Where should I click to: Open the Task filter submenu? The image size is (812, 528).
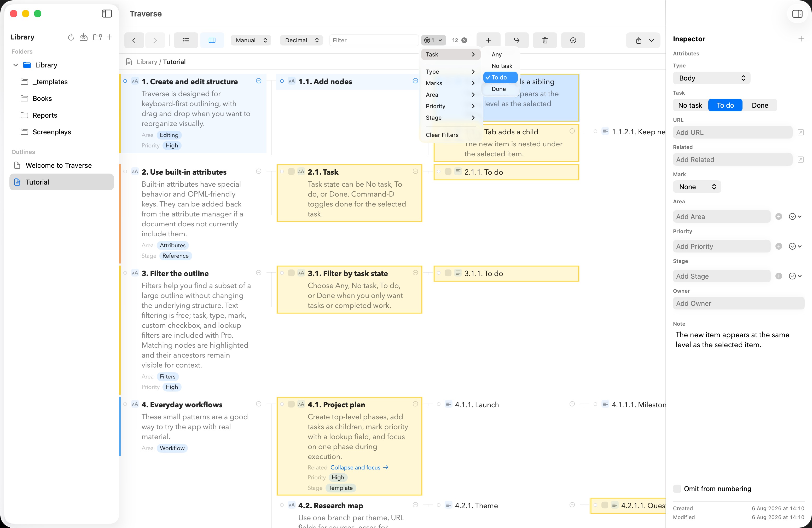pyautogui.click(x=450, y=54)
